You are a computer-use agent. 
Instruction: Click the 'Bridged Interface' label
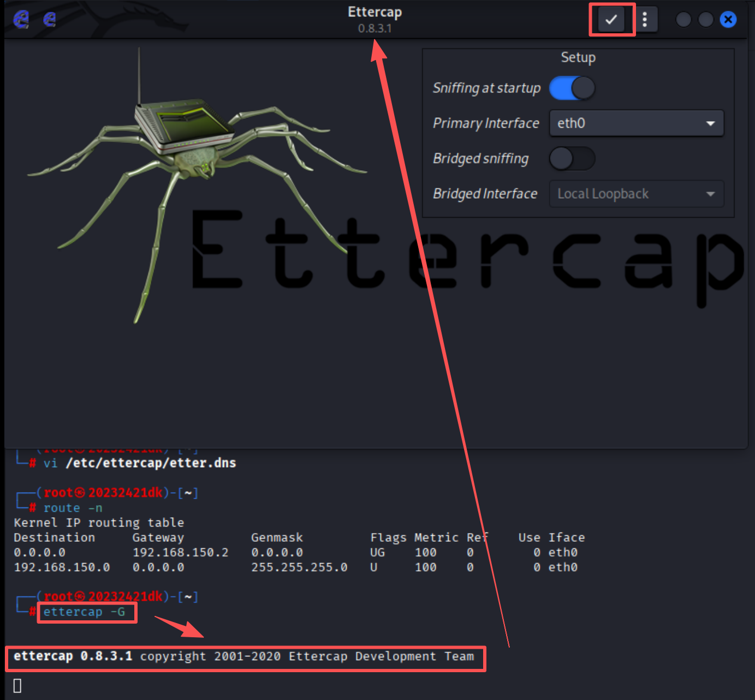pos(485,194)
